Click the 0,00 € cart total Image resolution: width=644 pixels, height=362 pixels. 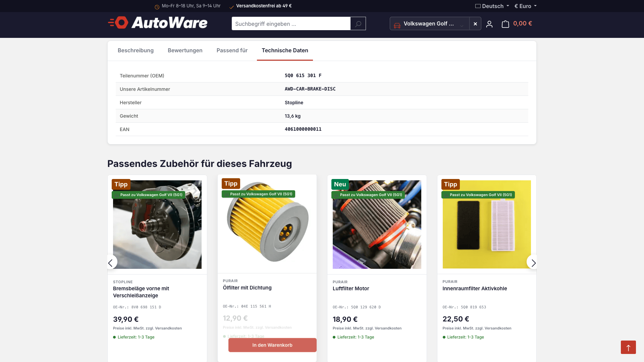[x=523, y=23]
